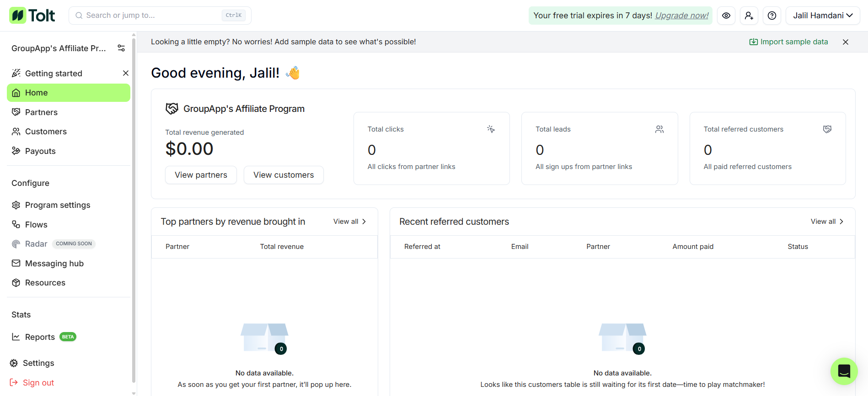Open the chat widget bubble
The image size is (868, 396).
[844, 371]
